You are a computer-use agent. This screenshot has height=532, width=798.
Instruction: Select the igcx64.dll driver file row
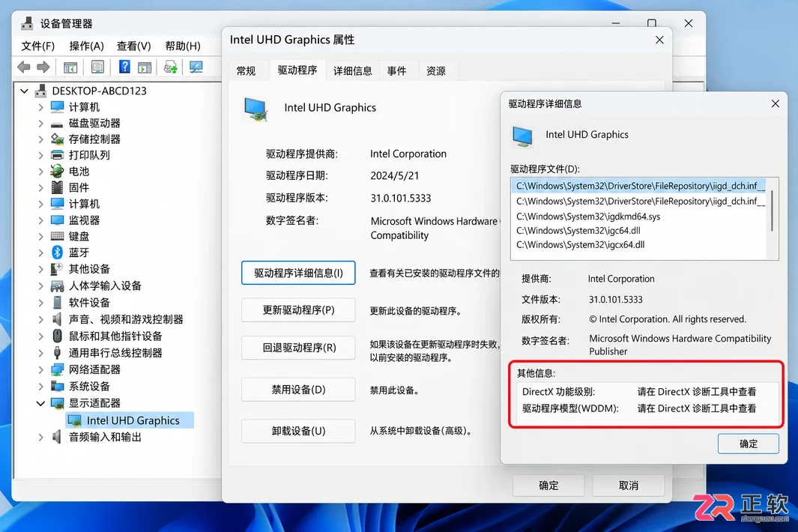(638, 245)
